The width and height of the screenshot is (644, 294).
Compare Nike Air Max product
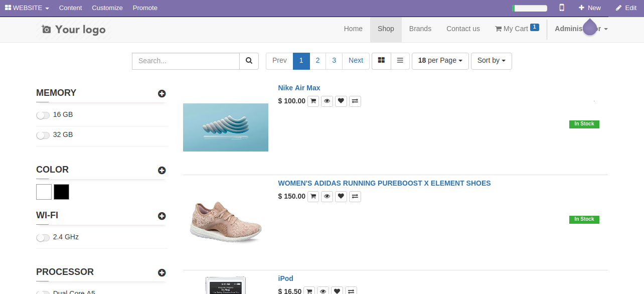point(355,101)
